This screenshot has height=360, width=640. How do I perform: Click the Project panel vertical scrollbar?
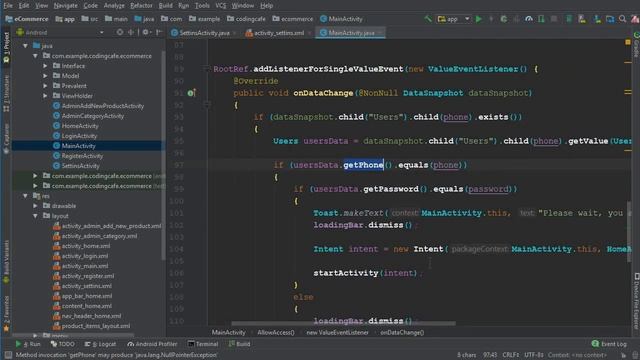tap(163, 155)
